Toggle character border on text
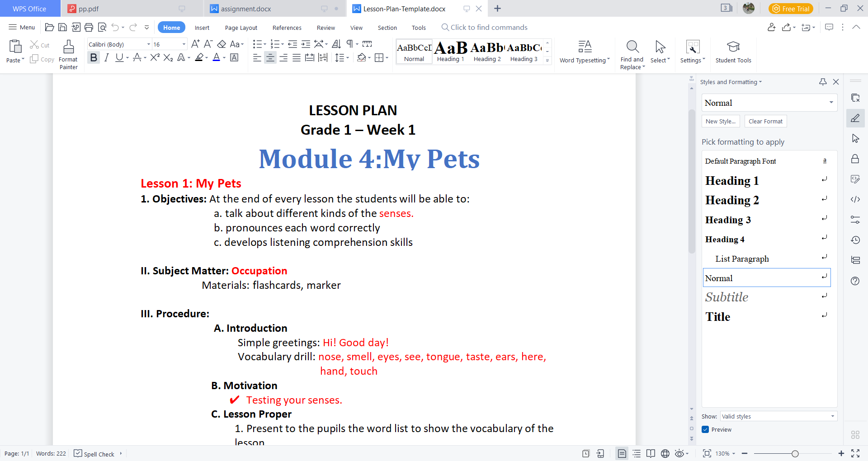This screenshot has width=868, height=461. point(234,57)
